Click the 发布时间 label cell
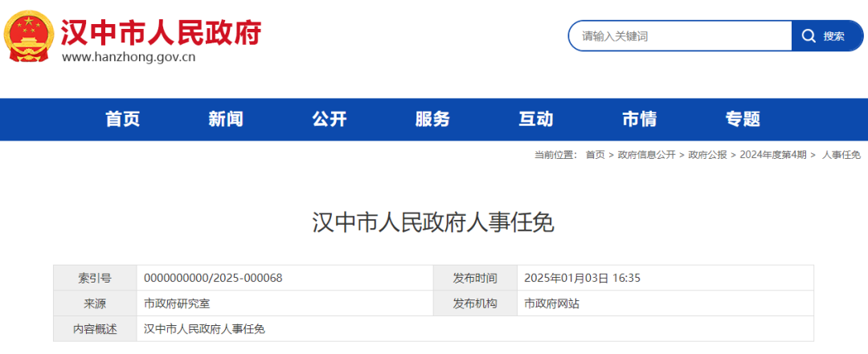This screenshot has height=354, width=868. pos(475,278)
